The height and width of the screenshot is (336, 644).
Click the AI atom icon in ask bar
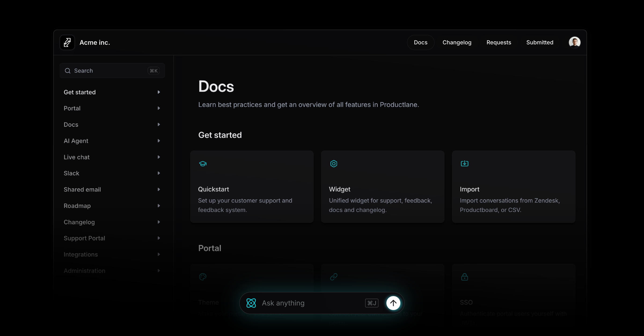pyautogui.click(x=251, y=303)
